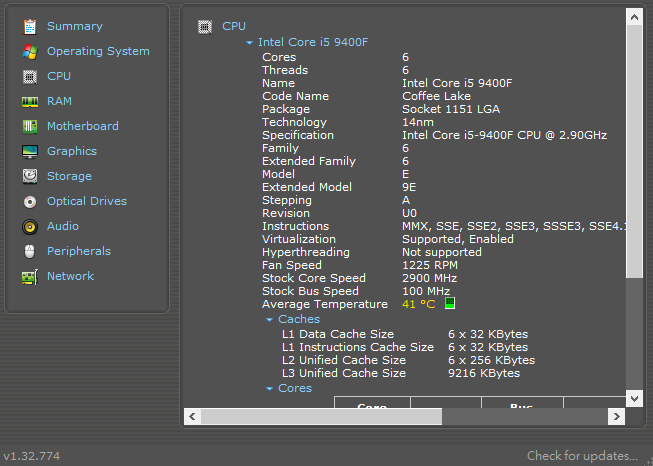Click the 14nm technology value

point(417,122)
